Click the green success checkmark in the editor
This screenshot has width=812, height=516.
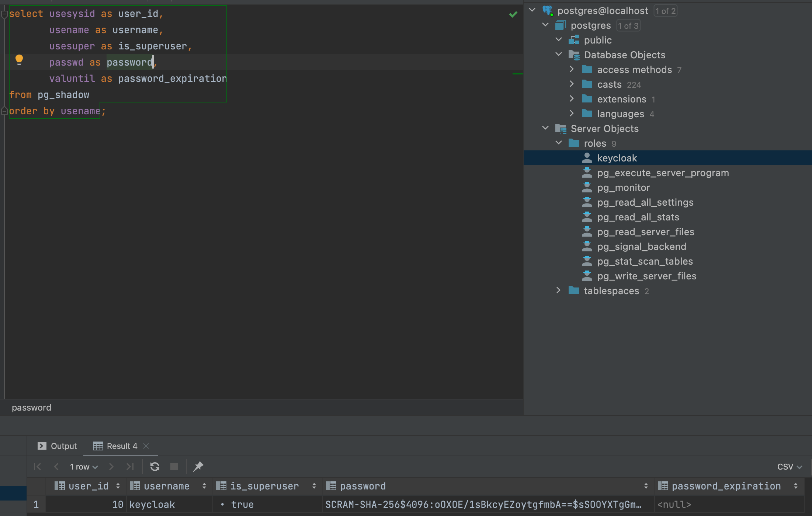[x=513, y=14]
